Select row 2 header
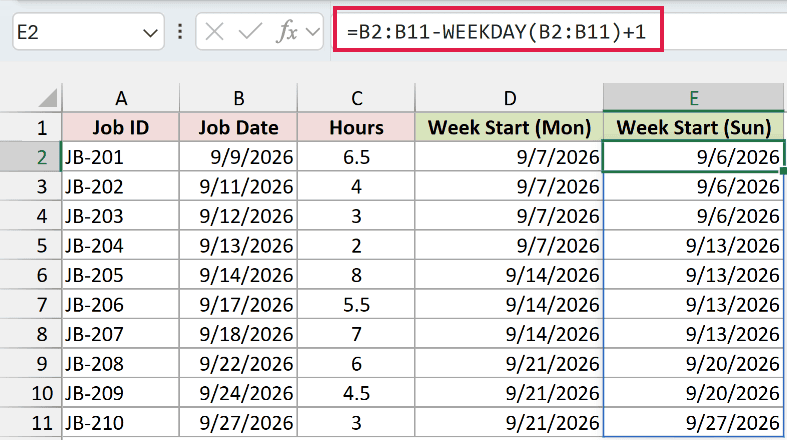This screenshot has width=787, height=440. click(x=31, y=157)
